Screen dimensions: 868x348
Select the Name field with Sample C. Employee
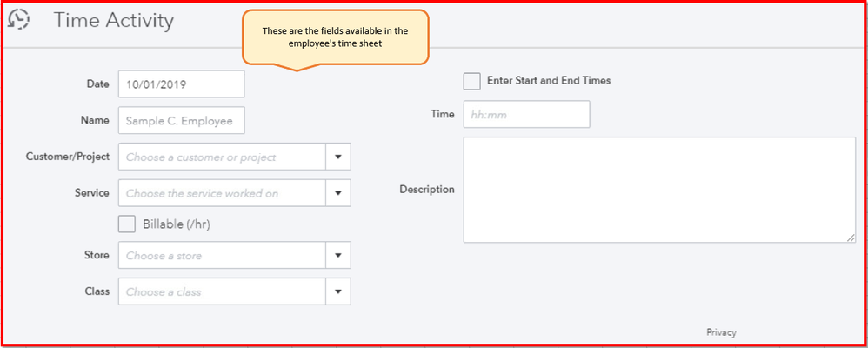click(181, 121)
